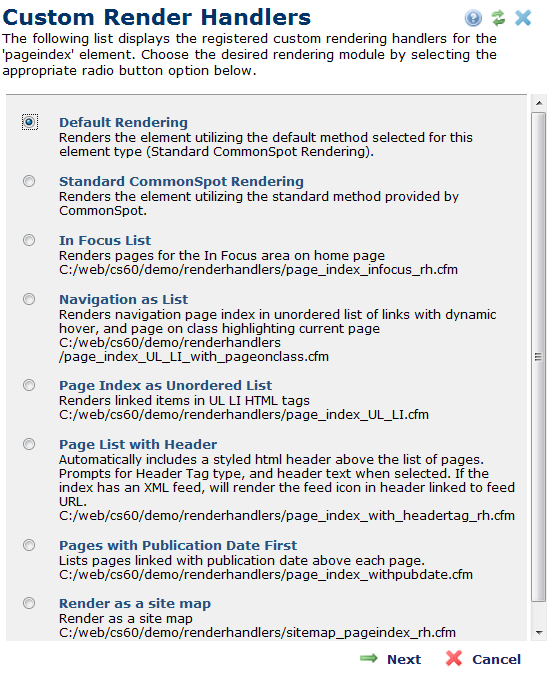The height and width of the screenshot is (676, 554).
Task: Choose the In Focus List radio option
Action: click(29, 240)
